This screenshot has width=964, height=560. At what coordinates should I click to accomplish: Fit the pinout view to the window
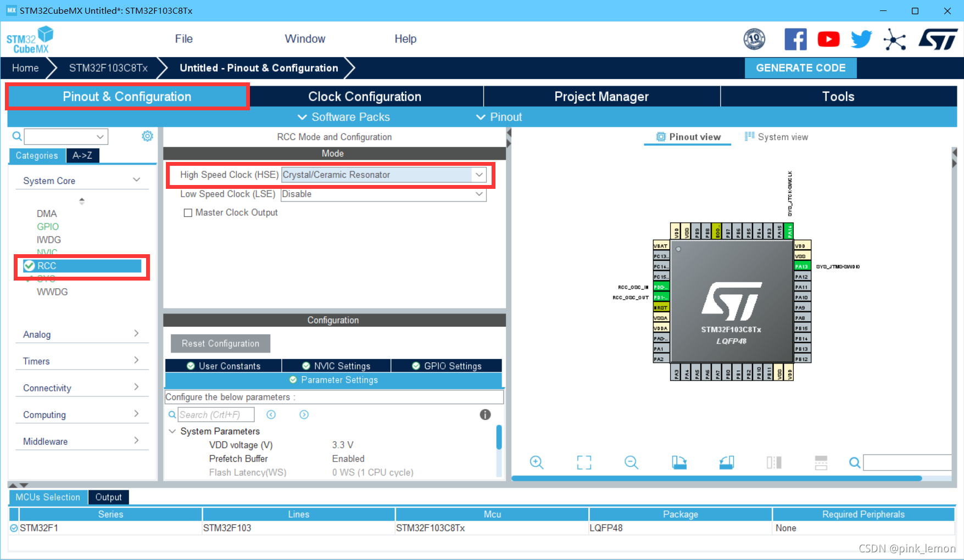tap(584, 462)
